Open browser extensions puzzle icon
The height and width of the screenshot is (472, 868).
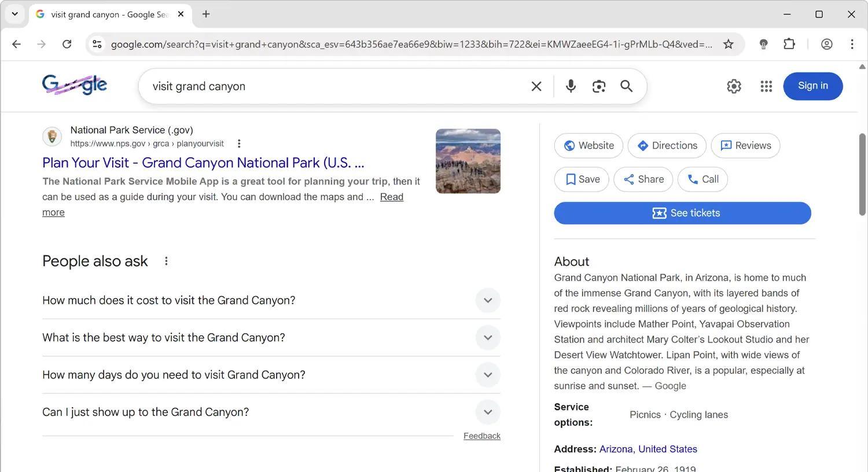(789, 43)
